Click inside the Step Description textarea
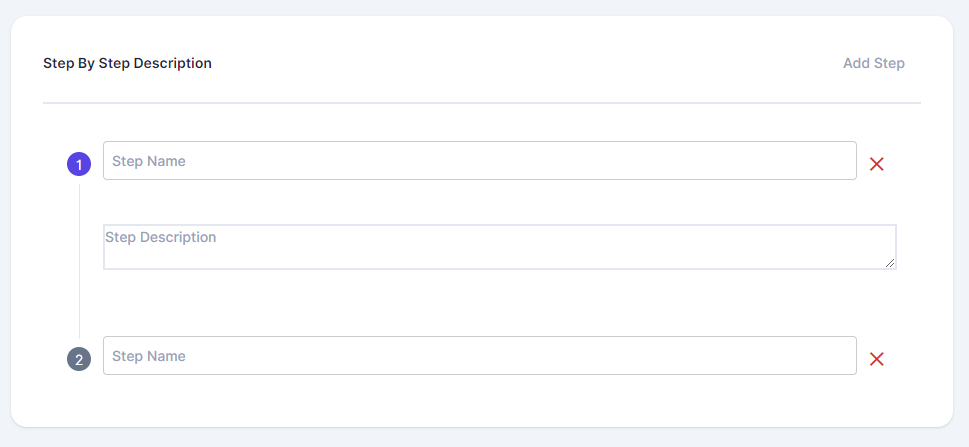Screen dimensions: 969x447 (500, 248)
